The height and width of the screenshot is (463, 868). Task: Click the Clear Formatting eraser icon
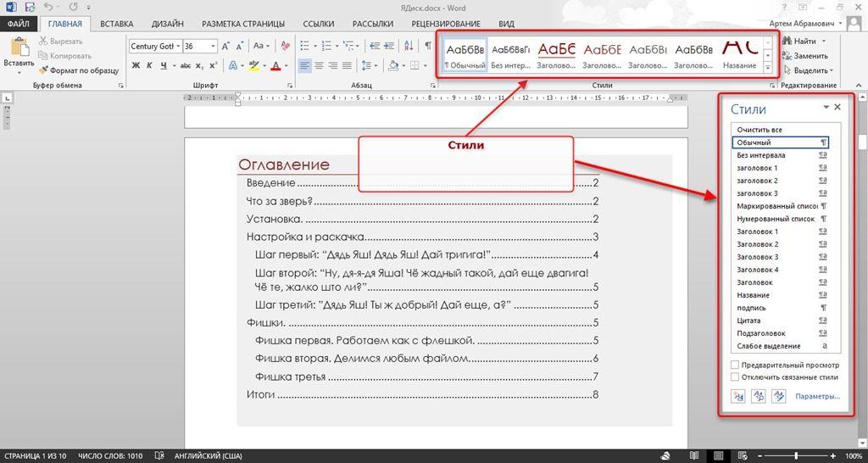(x=286, y=47)
